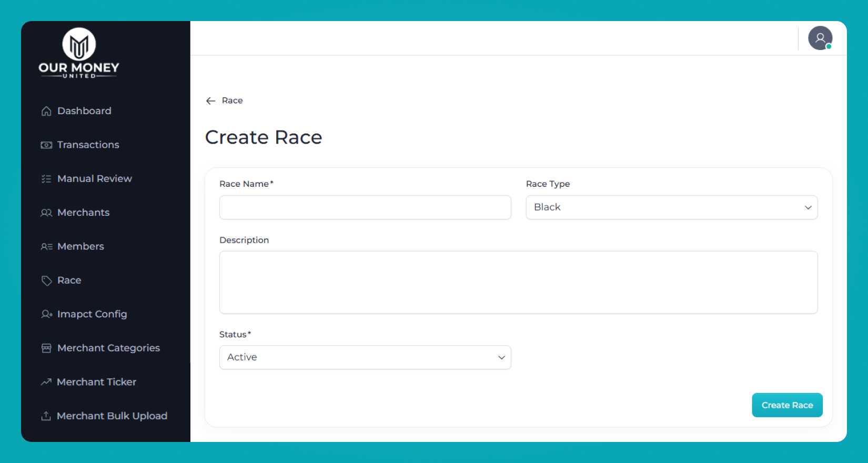Click the back arrow beside Race
The height and width of the screenshot is (463, 868).
(x=210, y=101)
